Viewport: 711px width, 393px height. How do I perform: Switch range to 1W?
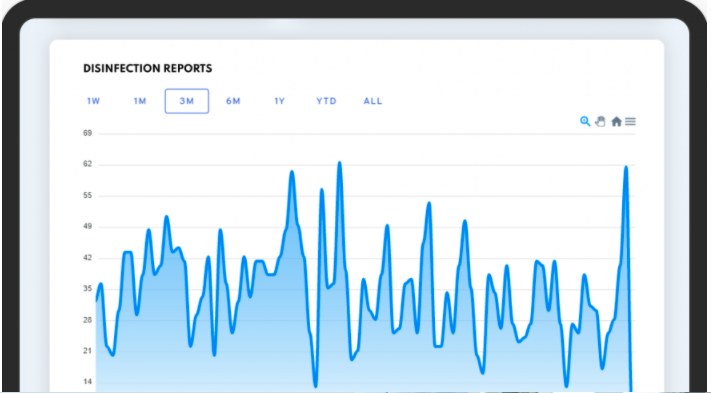93,101
